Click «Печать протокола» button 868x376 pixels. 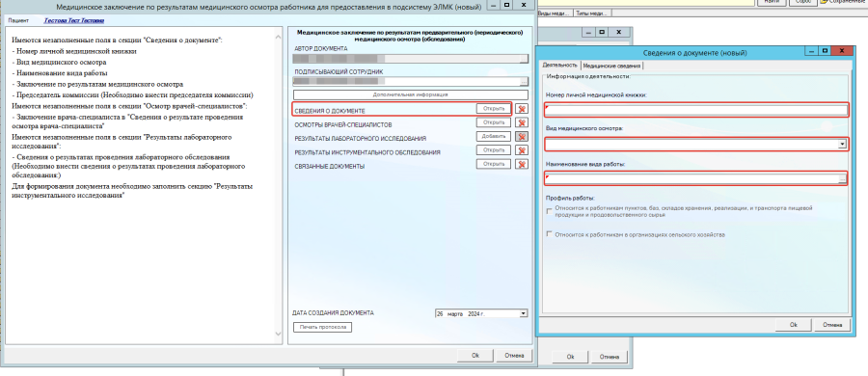(323, 327)
